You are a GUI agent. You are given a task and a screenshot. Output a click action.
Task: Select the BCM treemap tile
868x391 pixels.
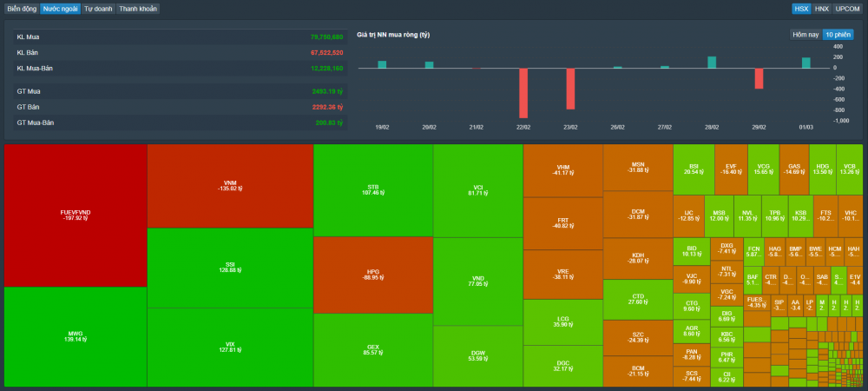tap(638, 371)
